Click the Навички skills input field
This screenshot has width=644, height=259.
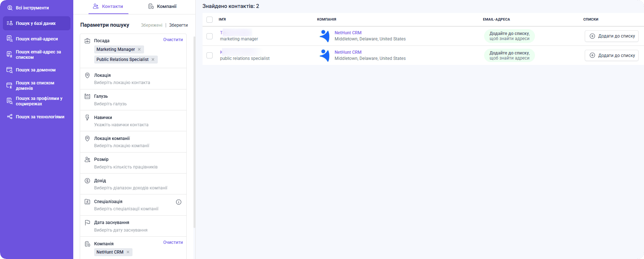click(133, 121)
